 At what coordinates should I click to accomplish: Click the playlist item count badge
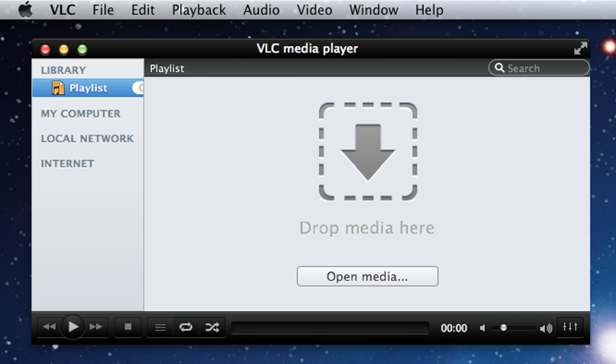(138, 88)
